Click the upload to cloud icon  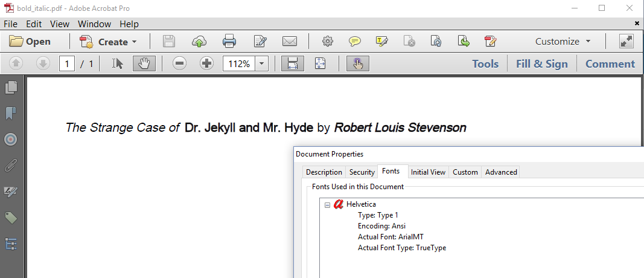(199, 41)
